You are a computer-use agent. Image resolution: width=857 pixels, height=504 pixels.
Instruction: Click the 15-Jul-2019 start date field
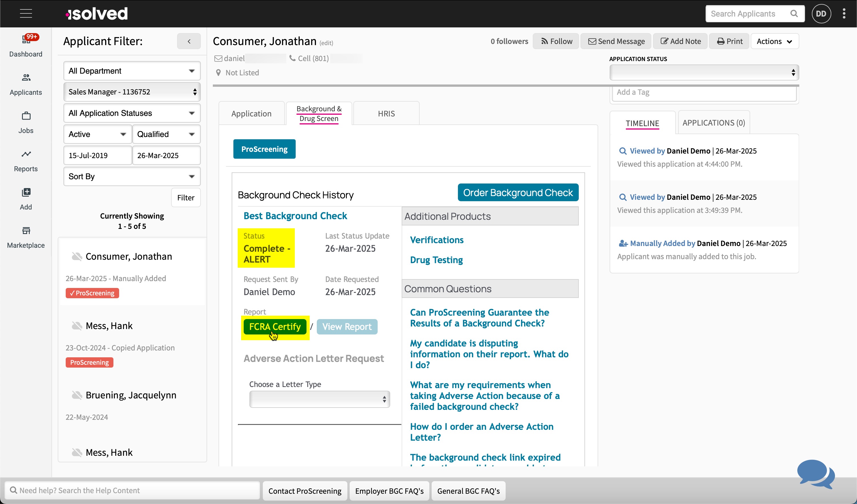[x=97, y=155]
